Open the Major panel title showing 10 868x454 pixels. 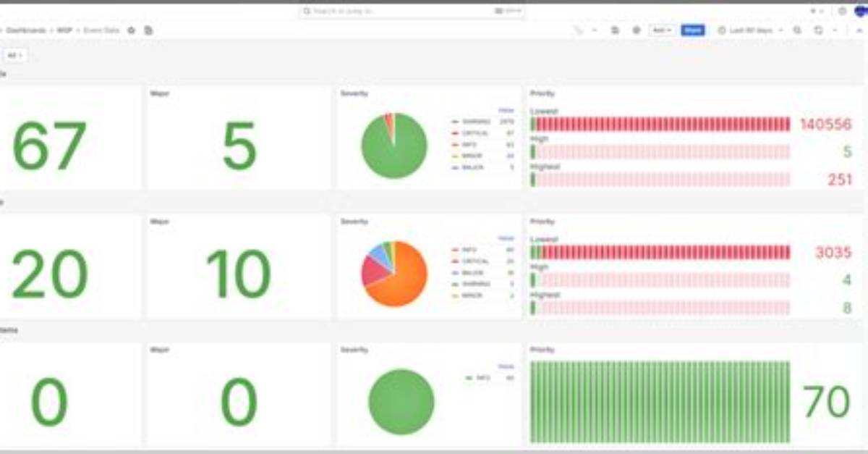(x=159, y=222)
